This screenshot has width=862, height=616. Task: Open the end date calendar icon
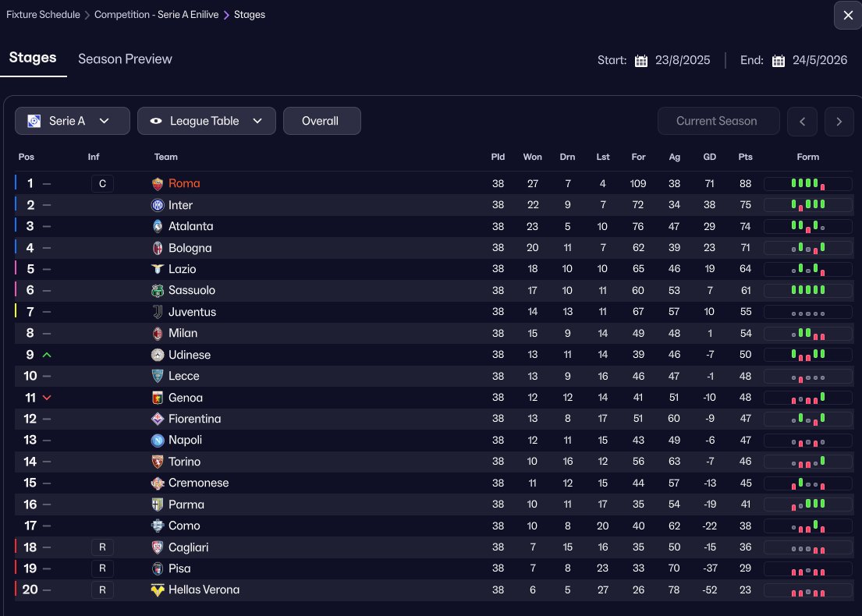779,61
